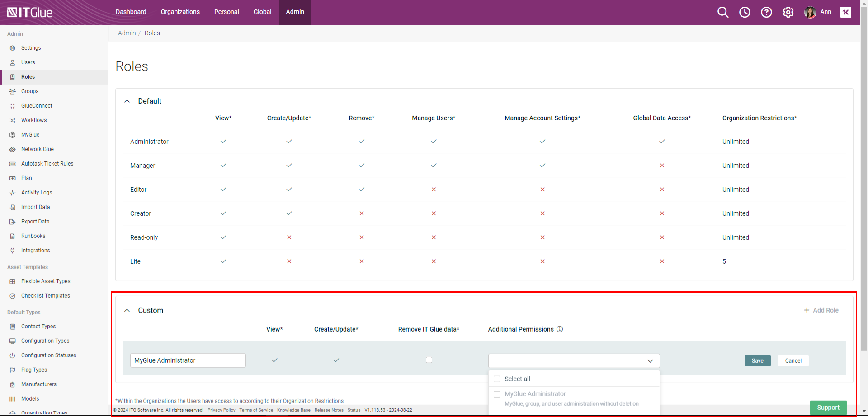Toggle the Remove IT Glue data checkbox
The height and width of the screenshot is (417, 868).
(x=429, y=360)
